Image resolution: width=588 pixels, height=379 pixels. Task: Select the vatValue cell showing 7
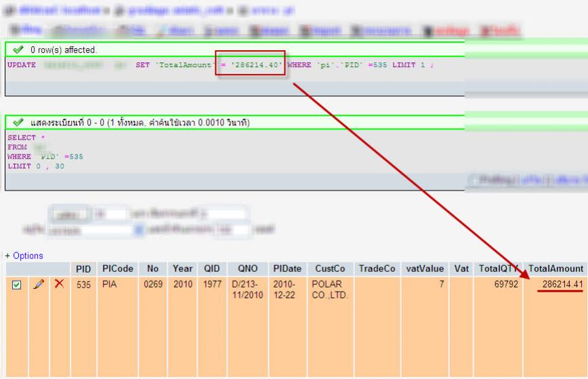442,284
